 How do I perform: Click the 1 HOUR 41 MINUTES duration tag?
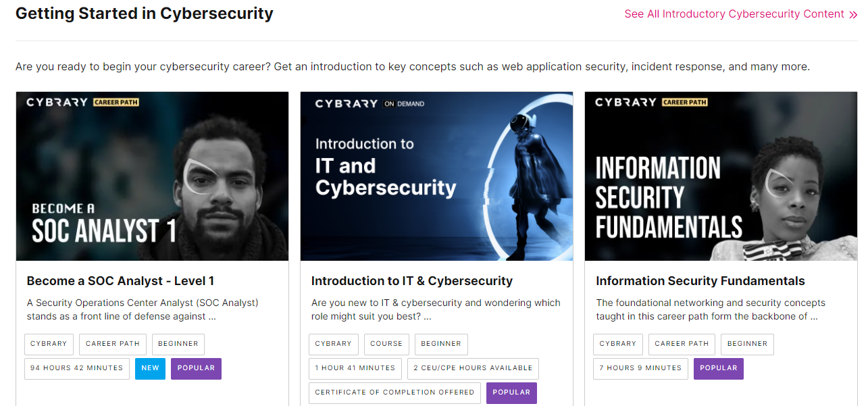(355, 368)
